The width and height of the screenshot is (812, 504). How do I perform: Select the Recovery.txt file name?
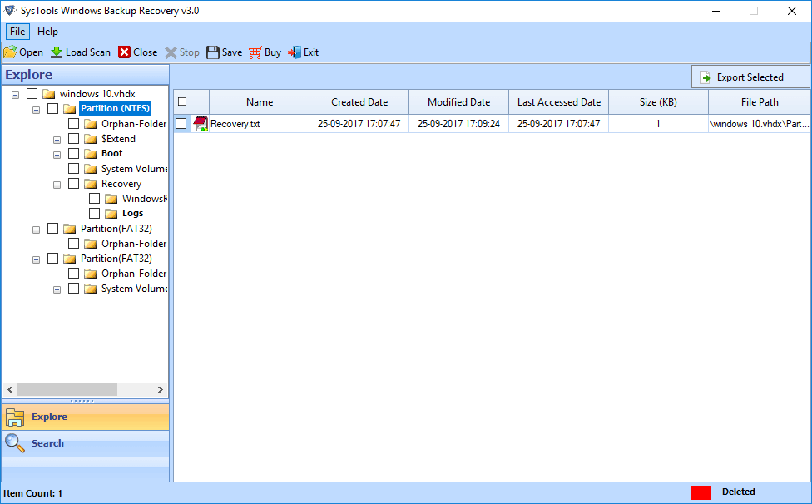click(235, 124)
